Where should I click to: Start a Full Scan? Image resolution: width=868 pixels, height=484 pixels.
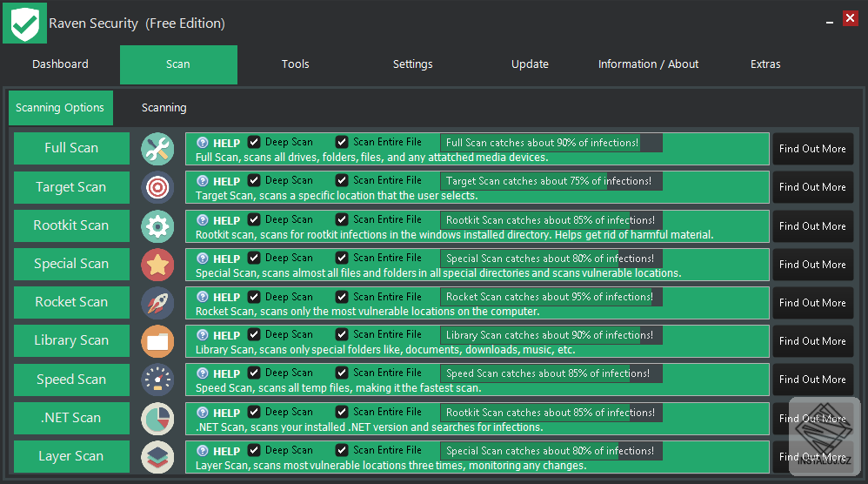coord(71,148)
